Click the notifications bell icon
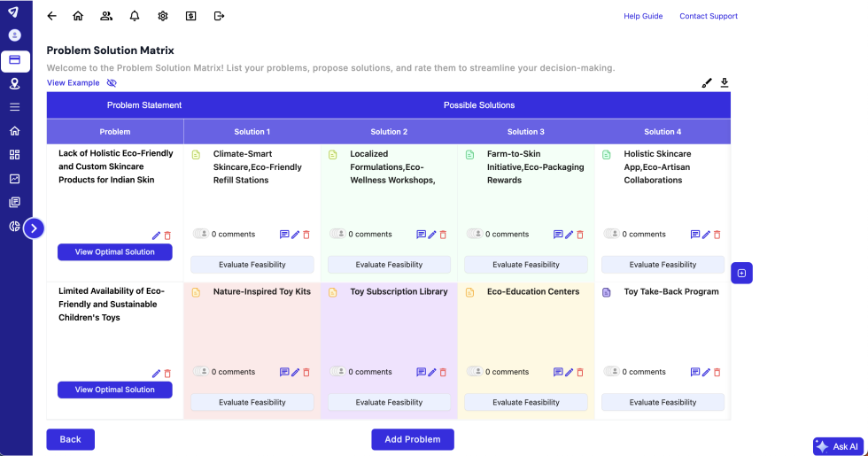The image size is (868, 456). (x=135, y=16)
